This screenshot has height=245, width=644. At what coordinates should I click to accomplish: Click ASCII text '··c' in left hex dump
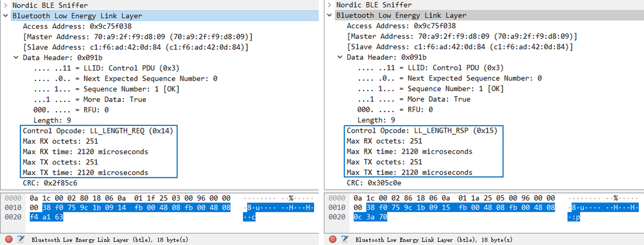coord(250,217)
